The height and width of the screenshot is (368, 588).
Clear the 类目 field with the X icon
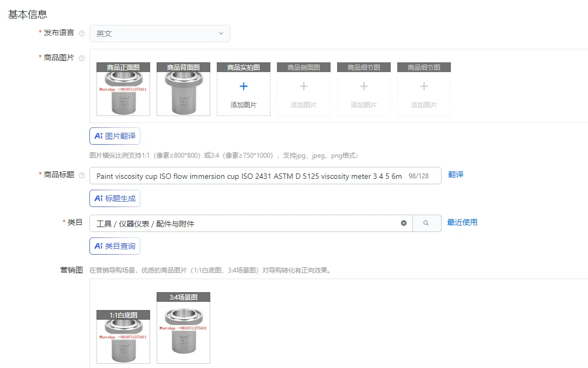[404, 223]
